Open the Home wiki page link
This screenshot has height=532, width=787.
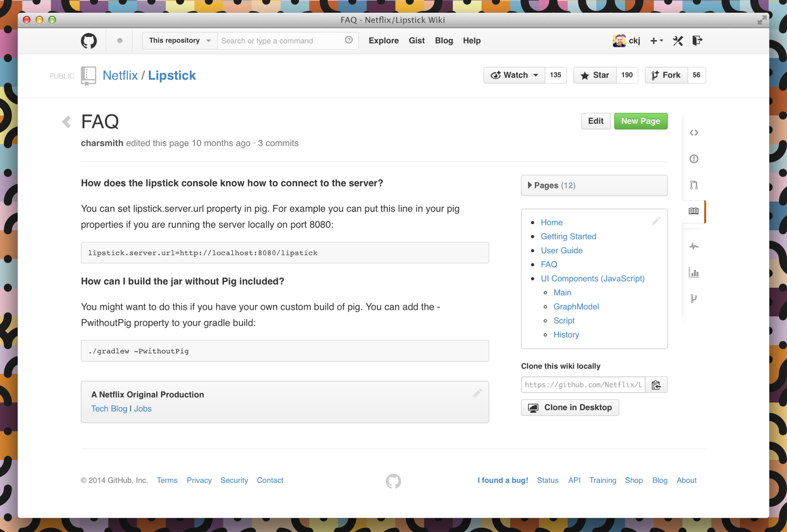(551, 222)
